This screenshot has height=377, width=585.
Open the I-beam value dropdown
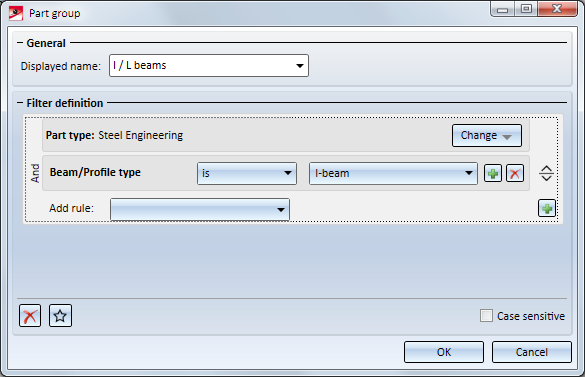[x=393, y=173]
